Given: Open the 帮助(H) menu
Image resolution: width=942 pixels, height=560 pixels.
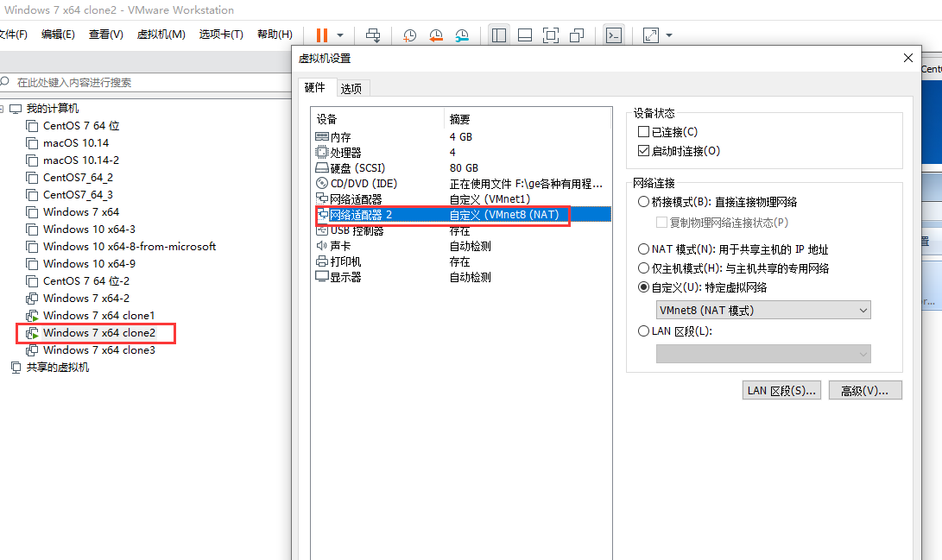Looking at the screenshot, I should point(275,35).
